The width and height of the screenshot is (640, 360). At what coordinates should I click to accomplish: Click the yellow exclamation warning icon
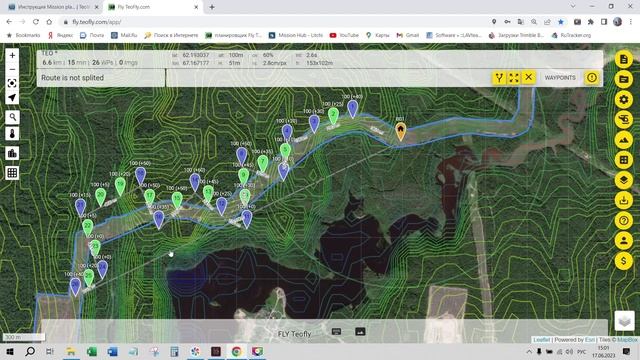click(x=592, y=78)
